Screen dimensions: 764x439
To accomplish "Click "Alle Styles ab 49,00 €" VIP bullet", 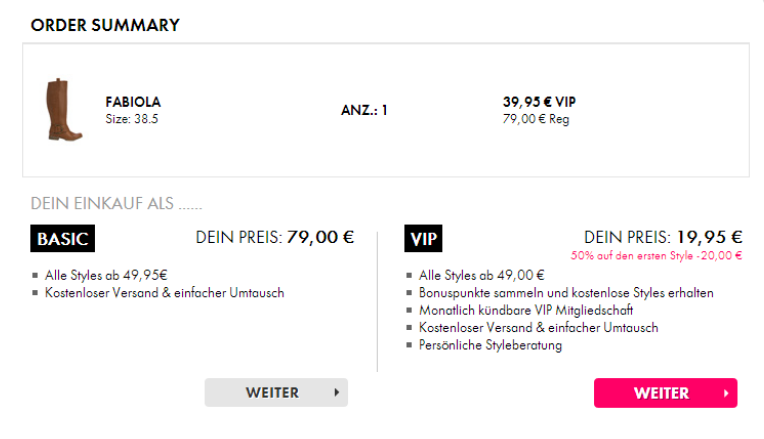I will (x=482, y=275).
